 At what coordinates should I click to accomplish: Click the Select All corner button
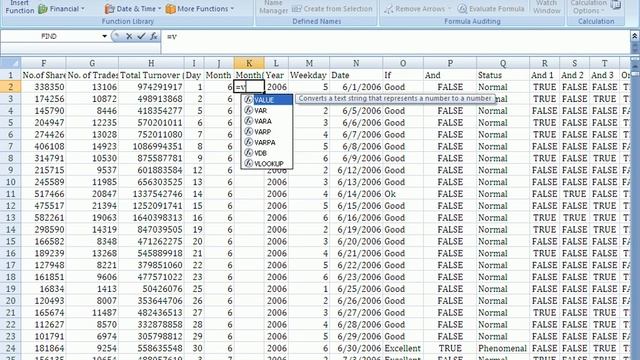tap(10, 63)
